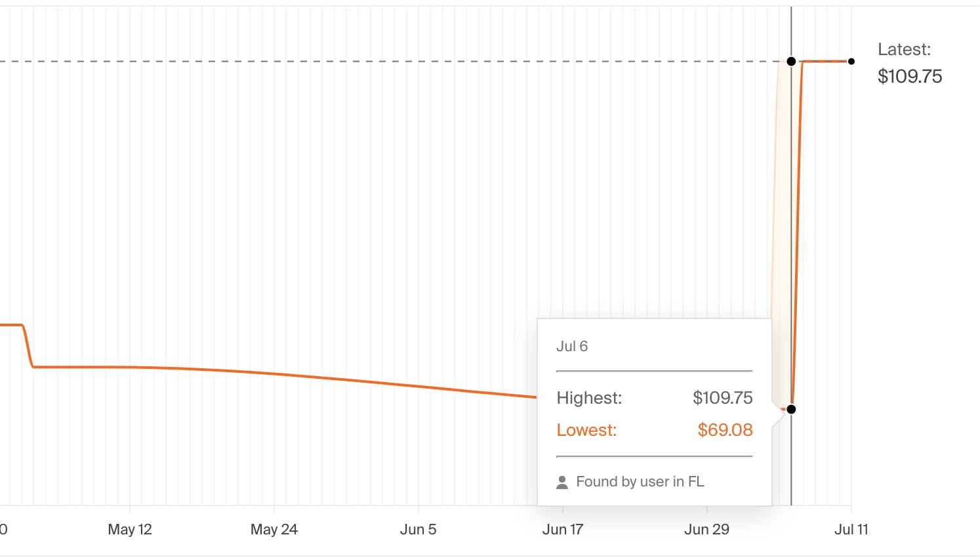Click the latest price $109.75 beside the chart
The height and width of the screenshot is (558, 980).
pyautogui.click(x=910, y=76)
